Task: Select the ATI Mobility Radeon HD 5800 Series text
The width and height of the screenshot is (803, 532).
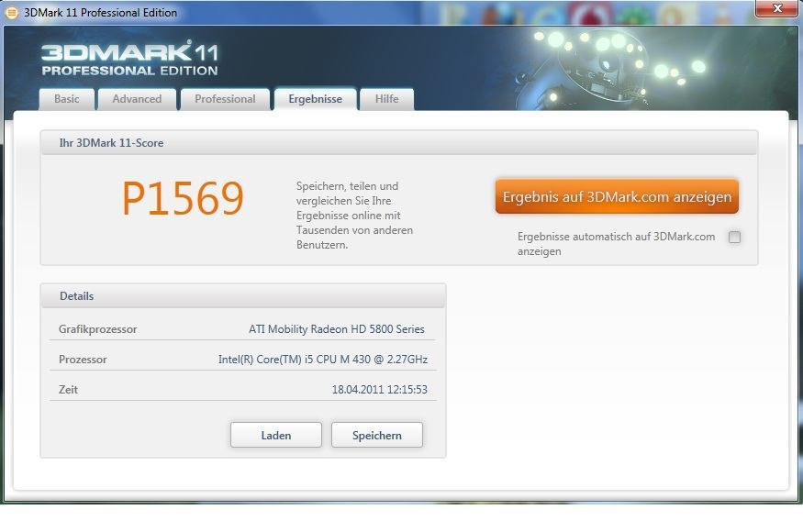Action: (x=337, y=329)
